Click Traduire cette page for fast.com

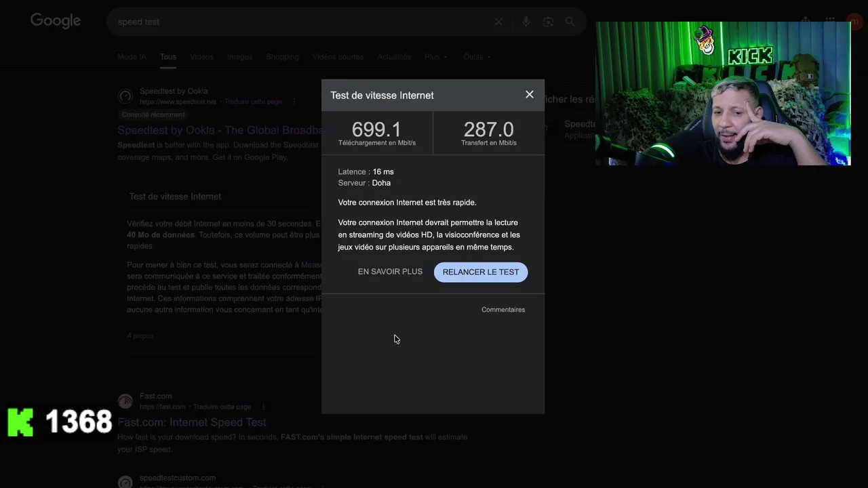pyautogui.click(x=222, y=407)
